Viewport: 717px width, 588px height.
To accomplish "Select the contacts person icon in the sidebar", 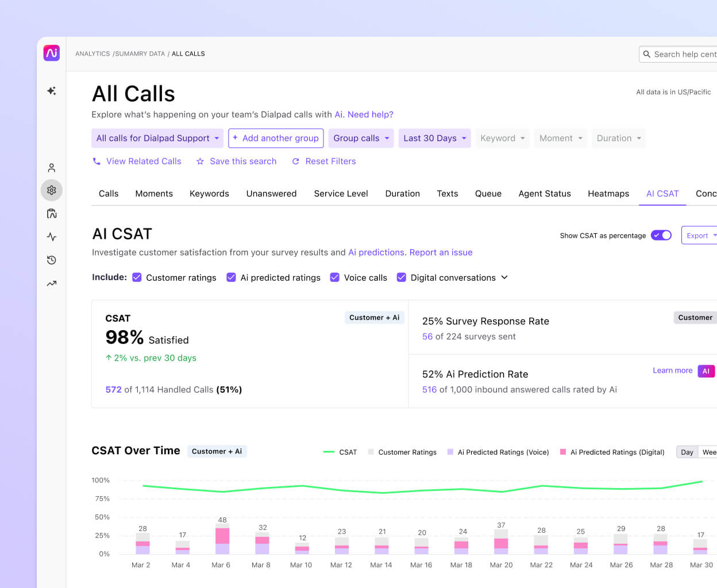I will coord(51,167).
